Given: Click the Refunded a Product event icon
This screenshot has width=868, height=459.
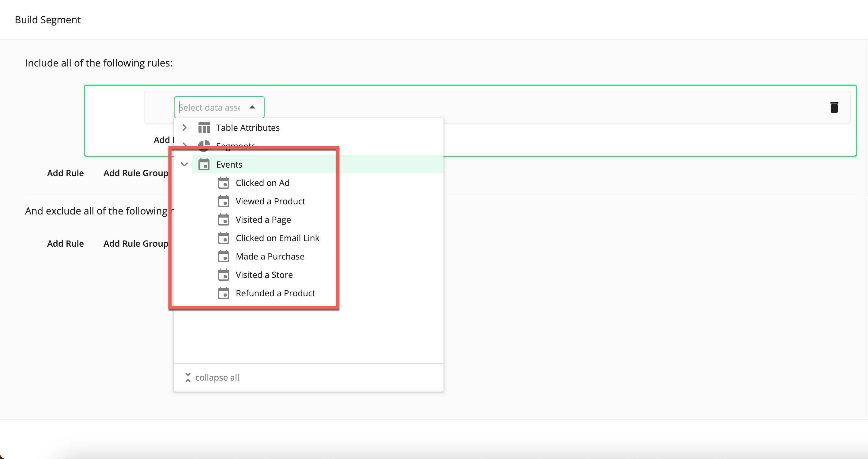Looking at the screenshot, I should coord(223,293).
